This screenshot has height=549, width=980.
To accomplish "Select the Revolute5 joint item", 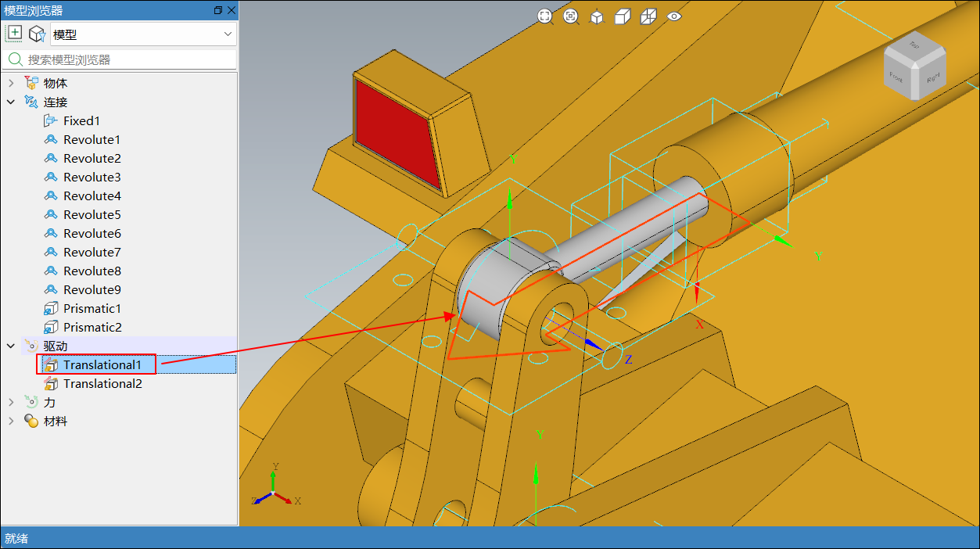I will point(92,214).
